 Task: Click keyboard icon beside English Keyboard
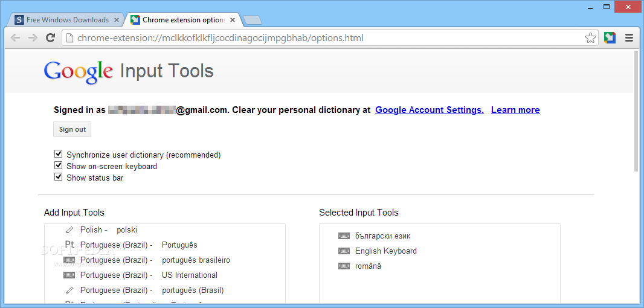(344, 251)
